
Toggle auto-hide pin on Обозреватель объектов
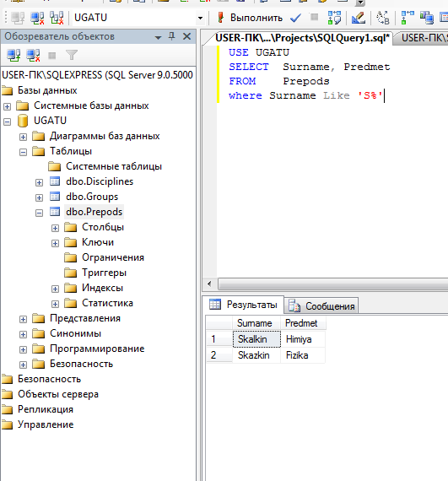tap(172, 36)
